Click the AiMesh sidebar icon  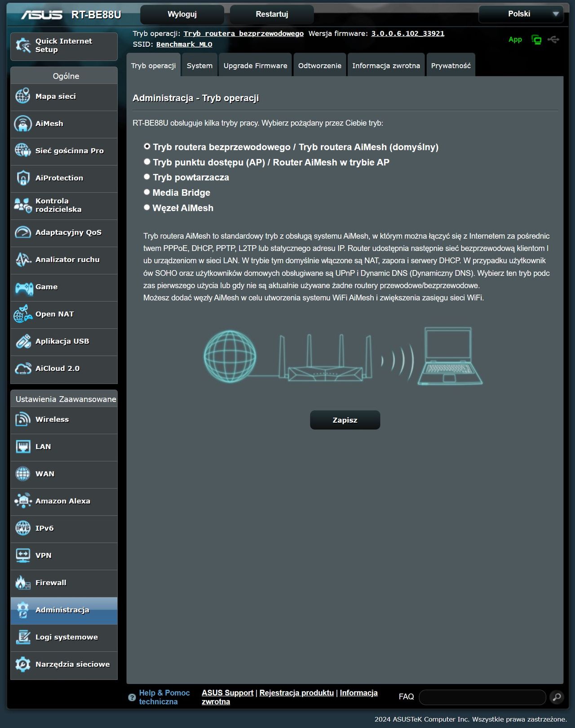(22, 124)
